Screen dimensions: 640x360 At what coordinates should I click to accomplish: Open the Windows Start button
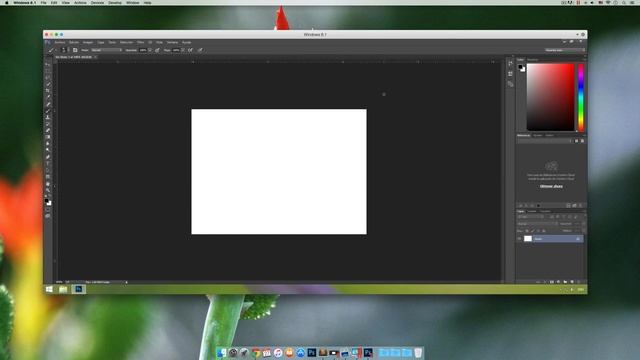pos(49,289)
